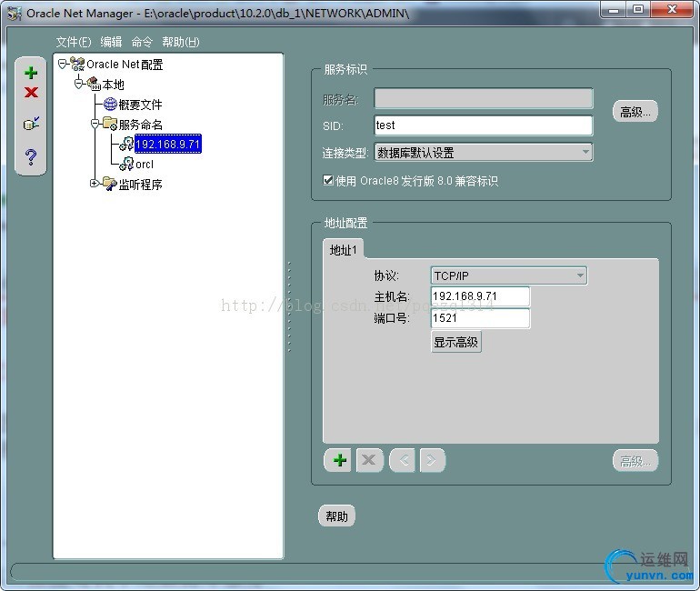The height and width of the screenshot is (591, 700).
Task: Click the right arrow move address button
Action: point(432,460)
